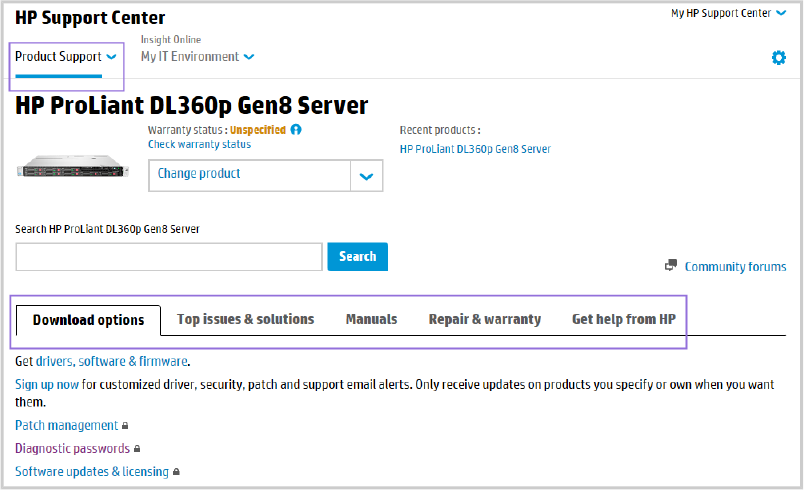Click the warranty status info icon
Image resolution: width=804 pixels, height=490 pixels.
point(296,130)
